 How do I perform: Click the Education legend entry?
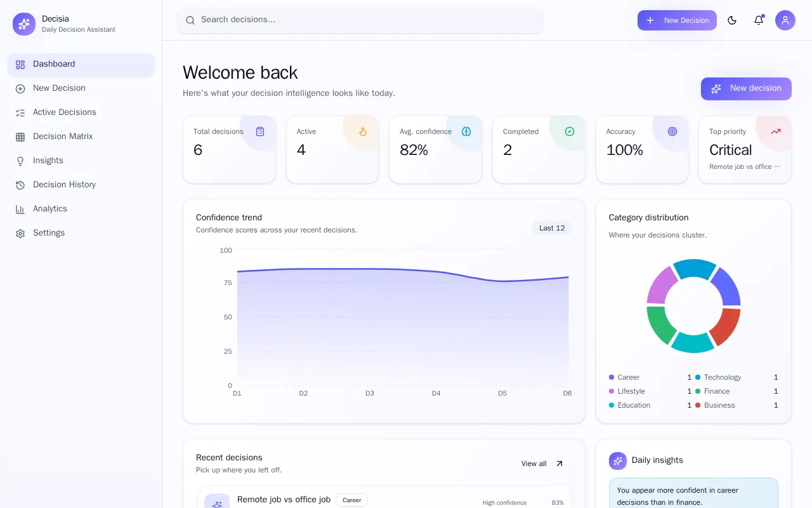[650, 405]
